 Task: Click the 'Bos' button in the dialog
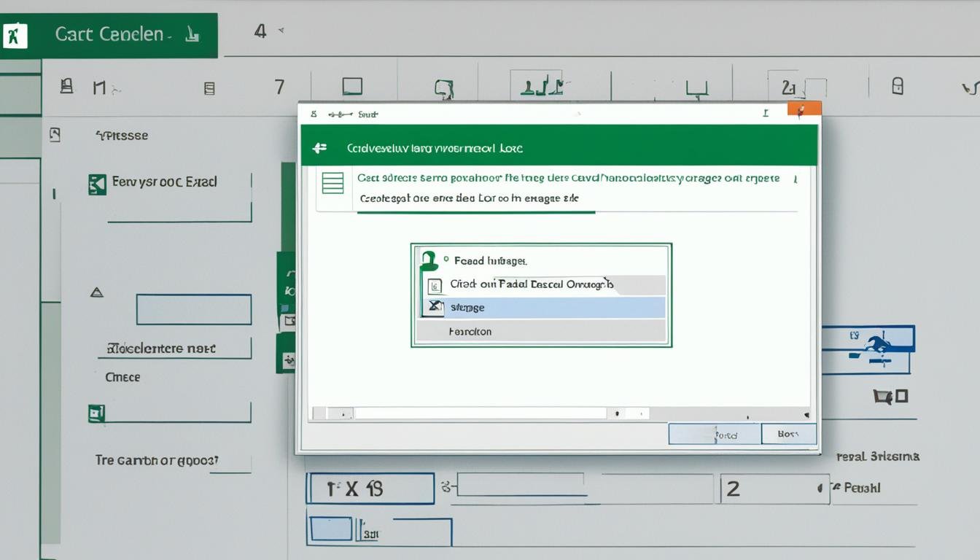(x=788, y=433)
